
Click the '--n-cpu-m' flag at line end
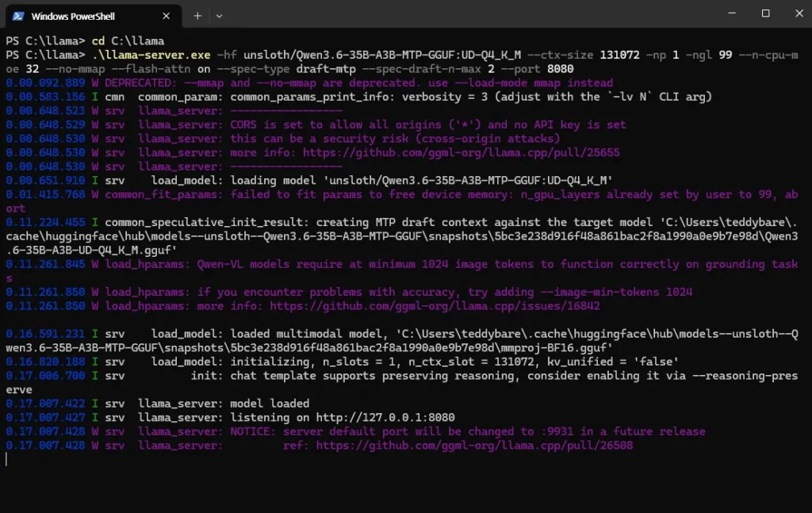[x=768, y=55]
